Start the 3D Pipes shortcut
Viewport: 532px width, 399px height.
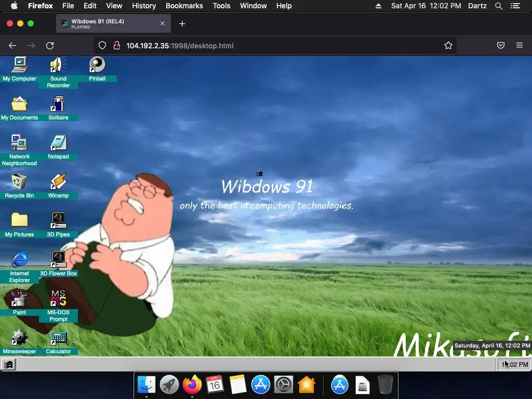coord(58,225)
